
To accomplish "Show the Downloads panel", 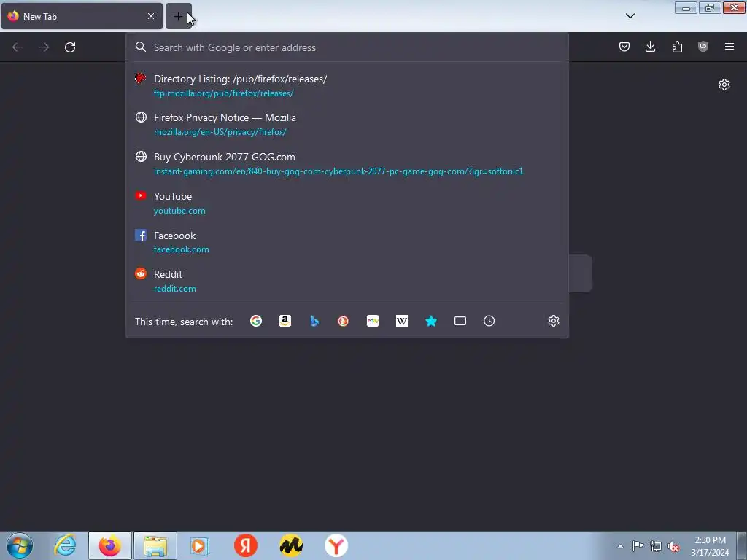I will pyautogui.click(x=650, y=47).
